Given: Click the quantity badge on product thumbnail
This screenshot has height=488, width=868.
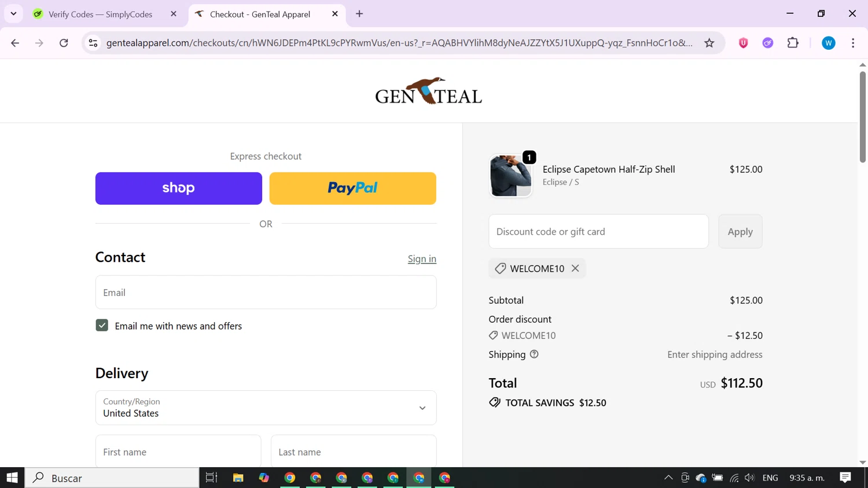Looking at the screenshot, I should click(x=529, y=157).
